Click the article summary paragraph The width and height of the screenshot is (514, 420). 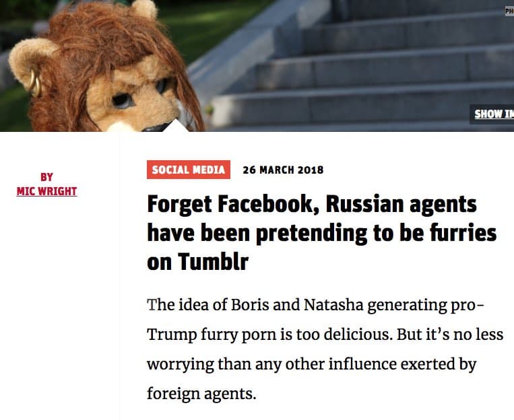click(x=325, y=349)
